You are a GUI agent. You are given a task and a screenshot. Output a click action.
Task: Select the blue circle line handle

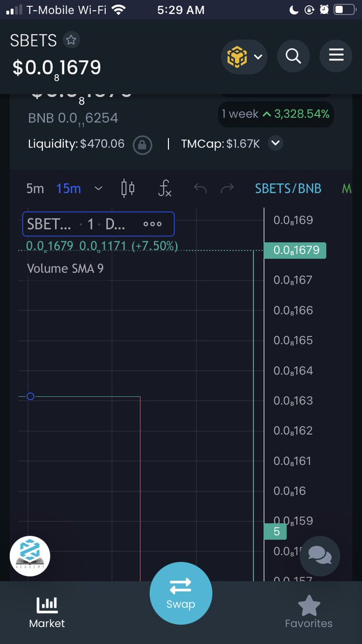(x=31, y=396)
